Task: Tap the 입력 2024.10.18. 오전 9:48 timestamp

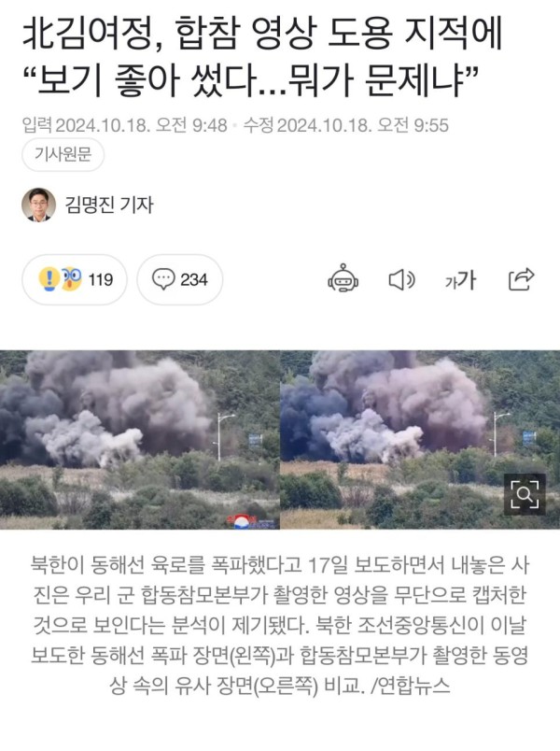Action: [x=124, y=125]
